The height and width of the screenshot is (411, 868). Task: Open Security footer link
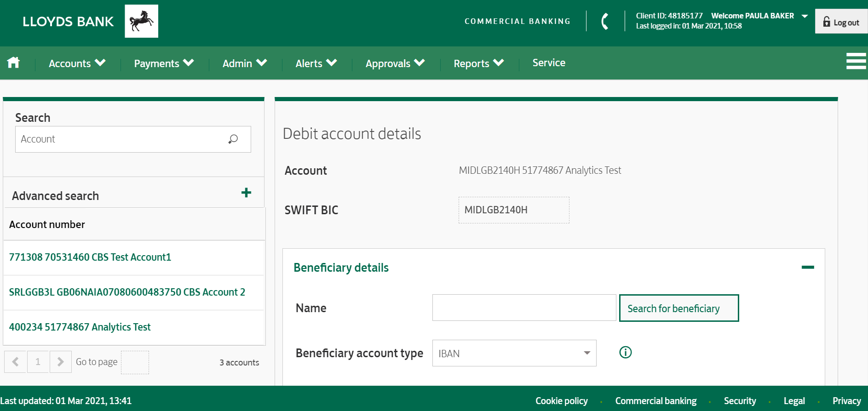pos(740,401)
